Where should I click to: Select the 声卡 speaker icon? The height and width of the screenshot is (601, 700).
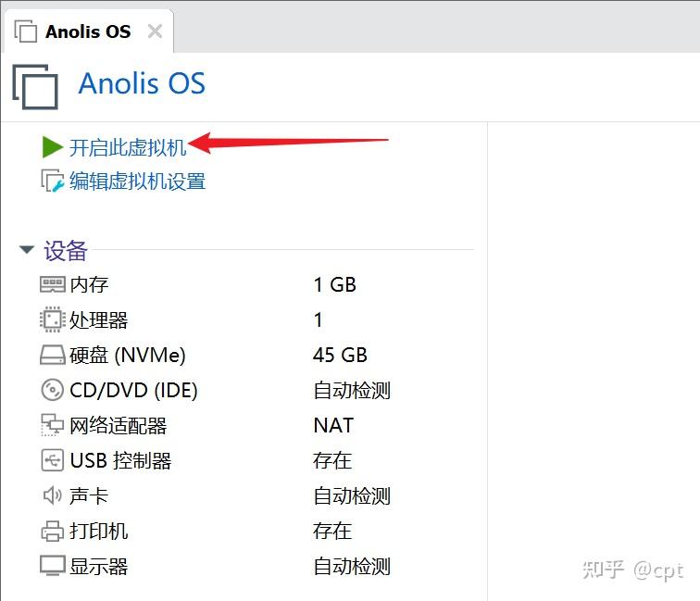(52, 496)
